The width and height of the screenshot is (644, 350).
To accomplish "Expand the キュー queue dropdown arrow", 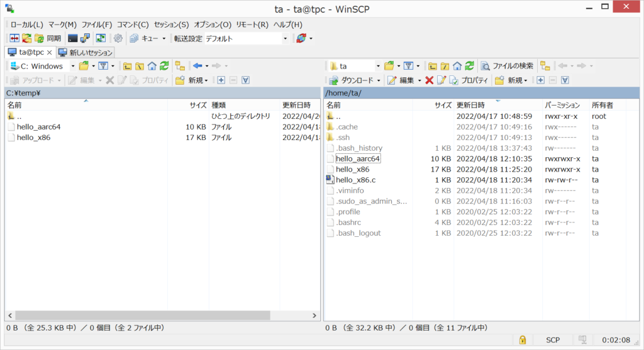I will click(164, 38).
